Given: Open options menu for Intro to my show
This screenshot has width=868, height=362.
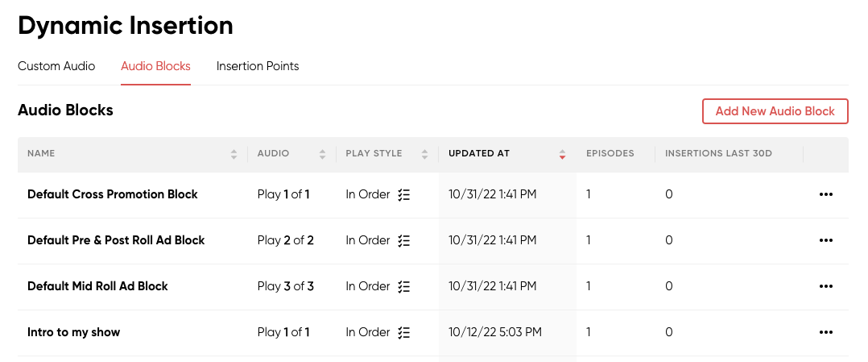Looking at the screenshot, I should point(825,333).
